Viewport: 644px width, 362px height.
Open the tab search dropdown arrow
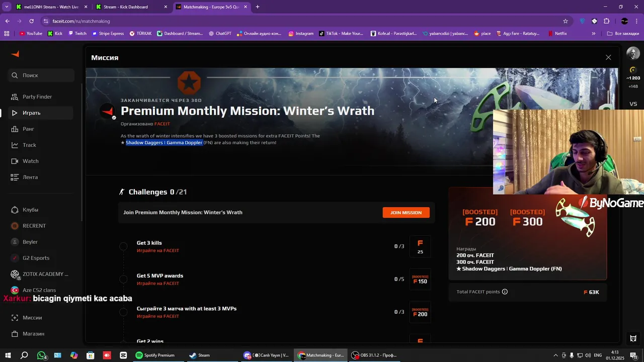click(x=7, y=7)
